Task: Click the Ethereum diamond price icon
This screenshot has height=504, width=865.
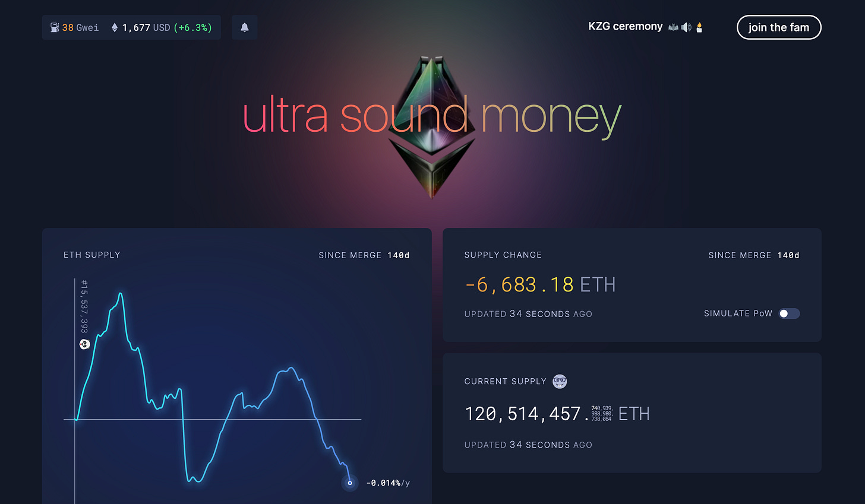Action: [115, 27]
